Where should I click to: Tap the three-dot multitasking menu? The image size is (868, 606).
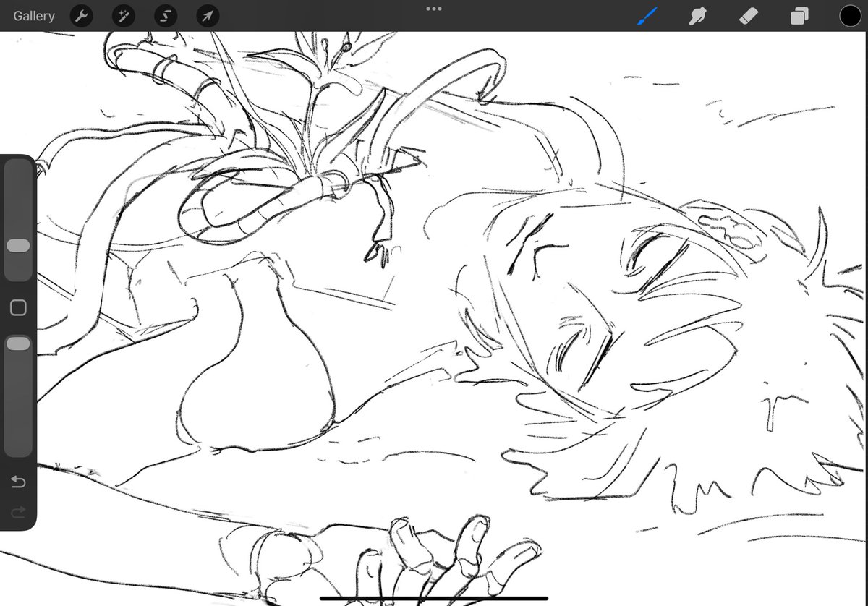(x=434, y=9)
